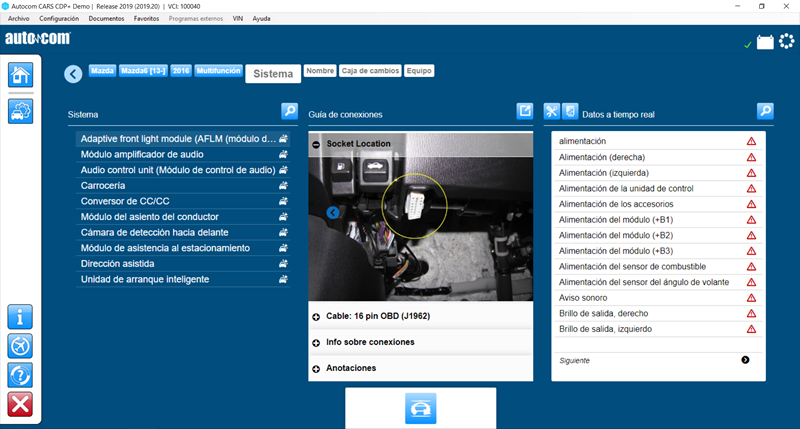
Task: Select the Mazda6 [13-] breadcrumb
Action: point(143,71)
